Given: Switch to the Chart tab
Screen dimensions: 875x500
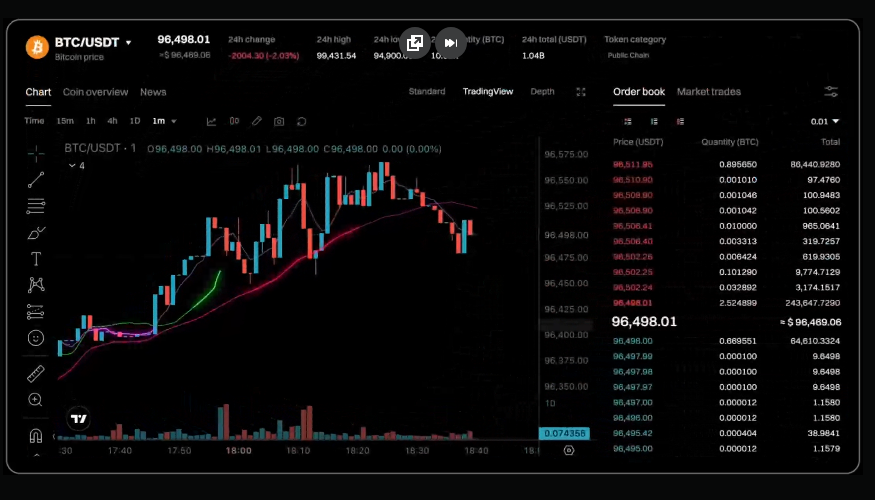Looking at the screenshot, I should pyautogui.click(x=38, y=92).
